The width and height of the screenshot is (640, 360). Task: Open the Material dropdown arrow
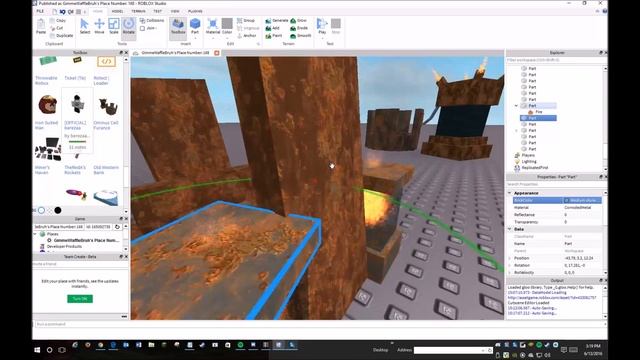click(213, 38)
